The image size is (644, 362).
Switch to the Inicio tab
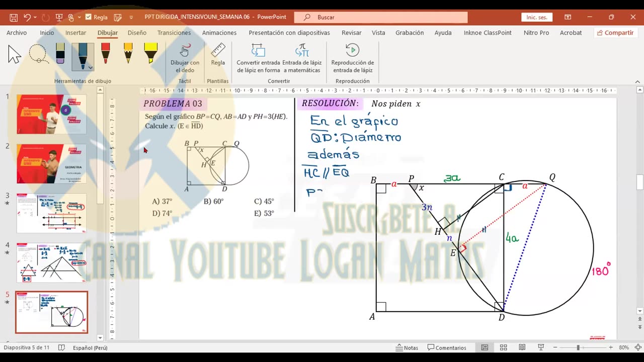point(47,33)
